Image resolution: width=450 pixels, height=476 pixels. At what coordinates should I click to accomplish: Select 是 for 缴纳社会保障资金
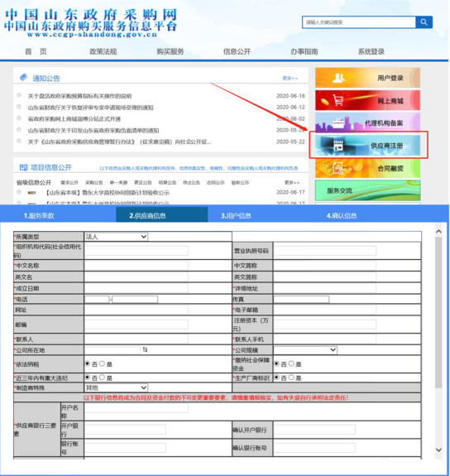click(291, 363)
